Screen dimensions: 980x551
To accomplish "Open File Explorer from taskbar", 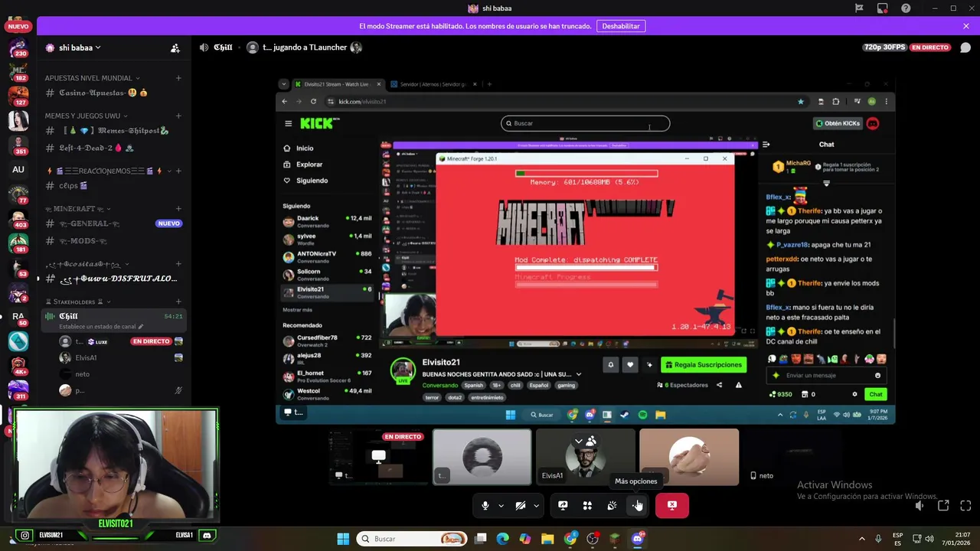I will [x=547, y=539].
